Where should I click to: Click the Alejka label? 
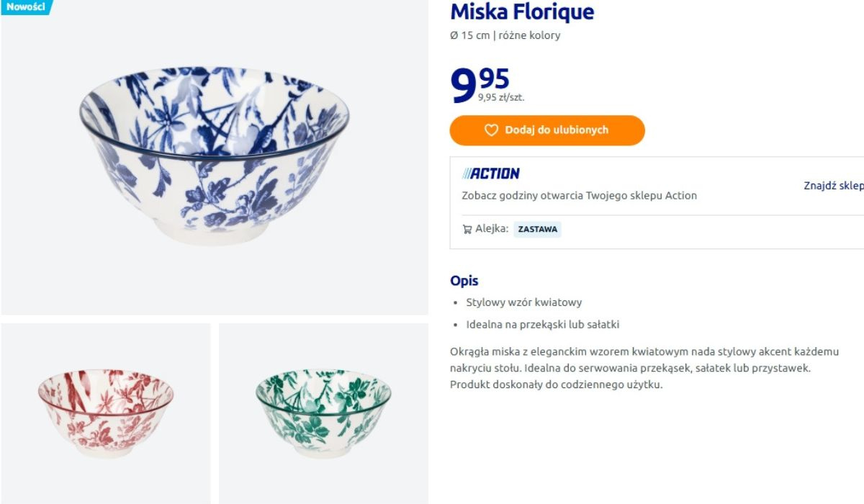(x=492, y=229)
